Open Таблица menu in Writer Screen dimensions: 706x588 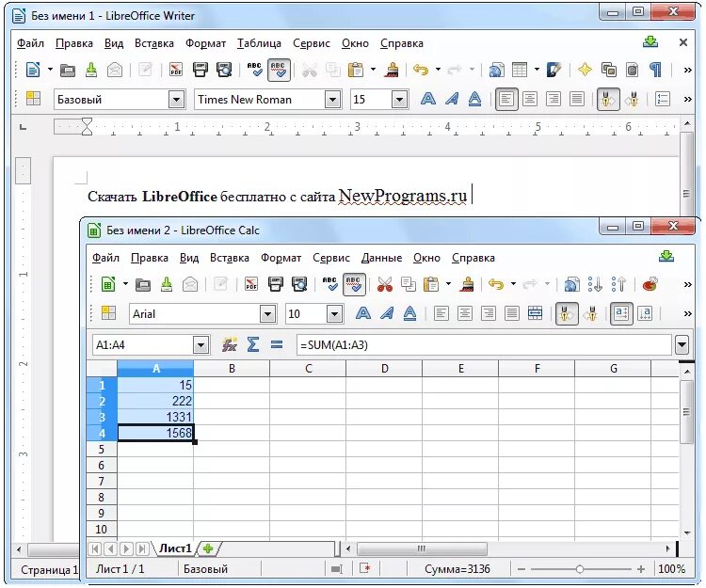pyautogui.click(x=259, y=43)
